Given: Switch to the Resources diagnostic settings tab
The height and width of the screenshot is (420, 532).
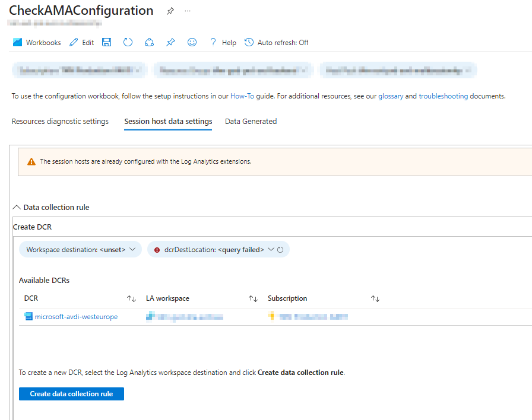Looking at the screenshot, I should tap(59, 121).
